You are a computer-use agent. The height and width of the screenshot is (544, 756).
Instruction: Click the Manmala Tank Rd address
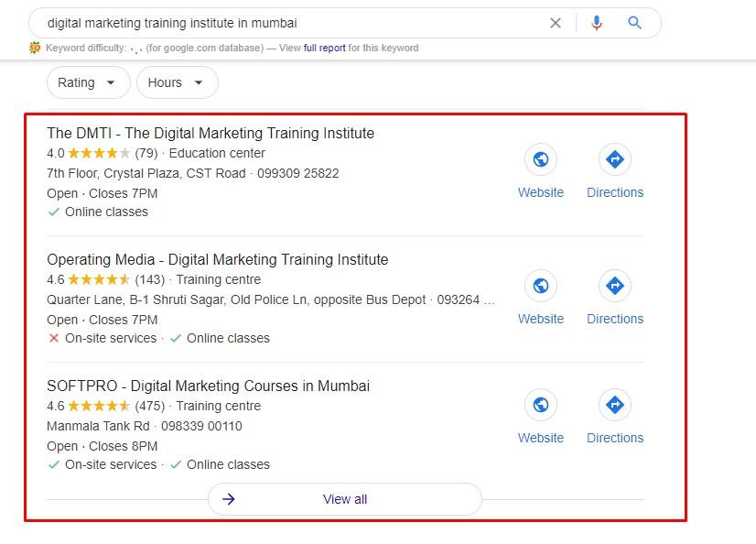coord(98,427)
